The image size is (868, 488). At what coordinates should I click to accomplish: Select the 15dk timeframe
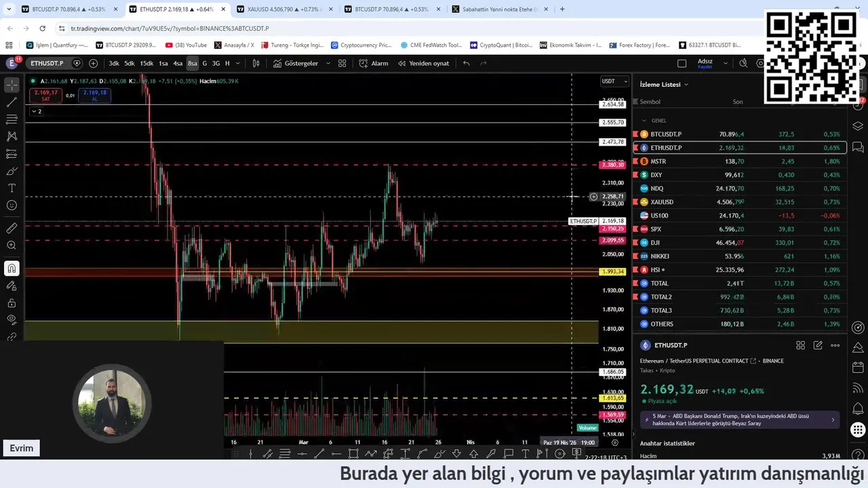(146, 63)
